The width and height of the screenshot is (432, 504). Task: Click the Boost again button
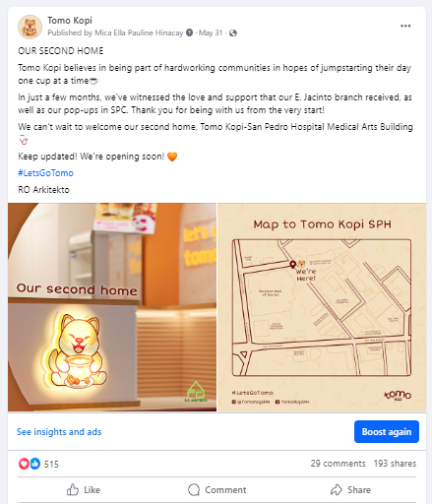click(387, 431)
